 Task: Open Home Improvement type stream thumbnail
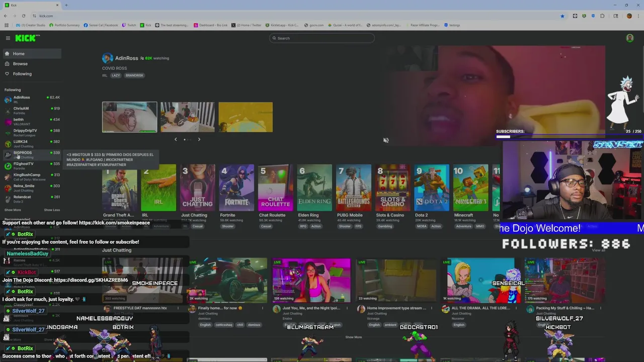(x=396, y=281)
